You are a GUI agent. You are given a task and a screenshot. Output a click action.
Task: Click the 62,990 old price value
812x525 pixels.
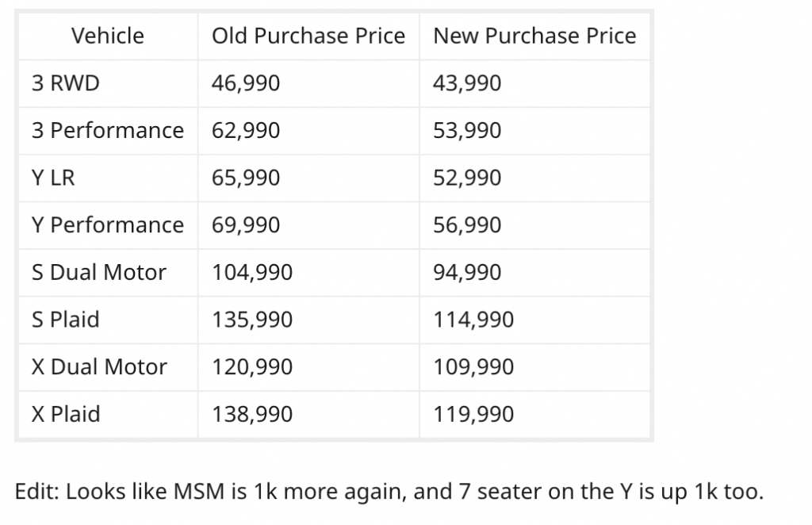pyautogui.click(x=246, y=131)
